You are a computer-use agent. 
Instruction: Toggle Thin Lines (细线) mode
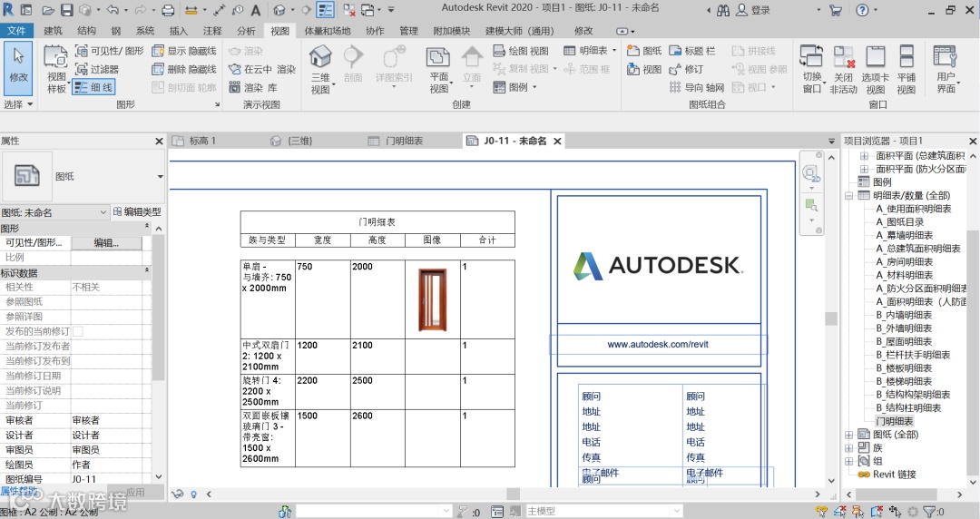(x=93, y=87)
